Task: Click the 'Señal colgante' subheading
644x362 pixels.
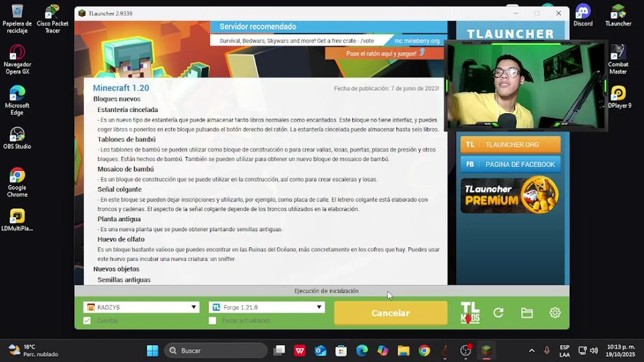Action: (120, 189)
